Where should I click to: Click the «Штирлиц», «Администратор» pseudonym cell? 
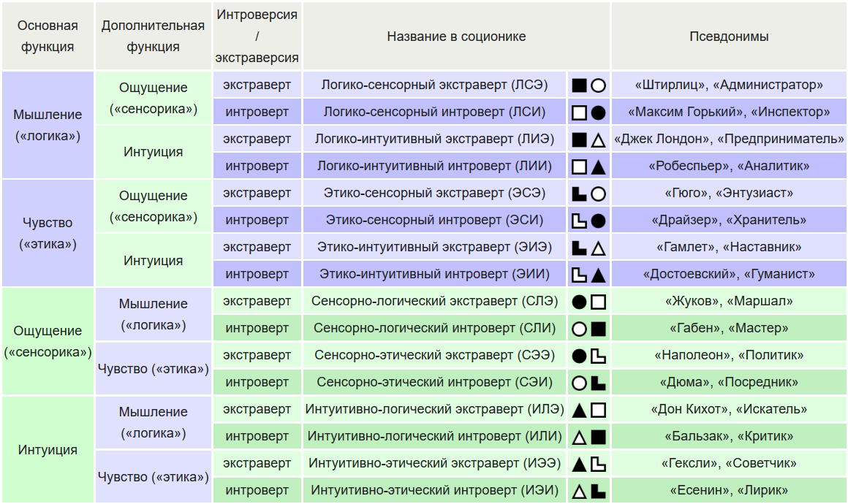click(729, 85)
